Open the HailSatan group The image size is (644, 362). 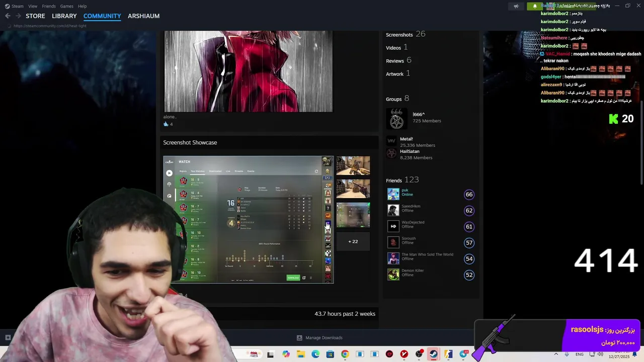click(x=410, y=151)
